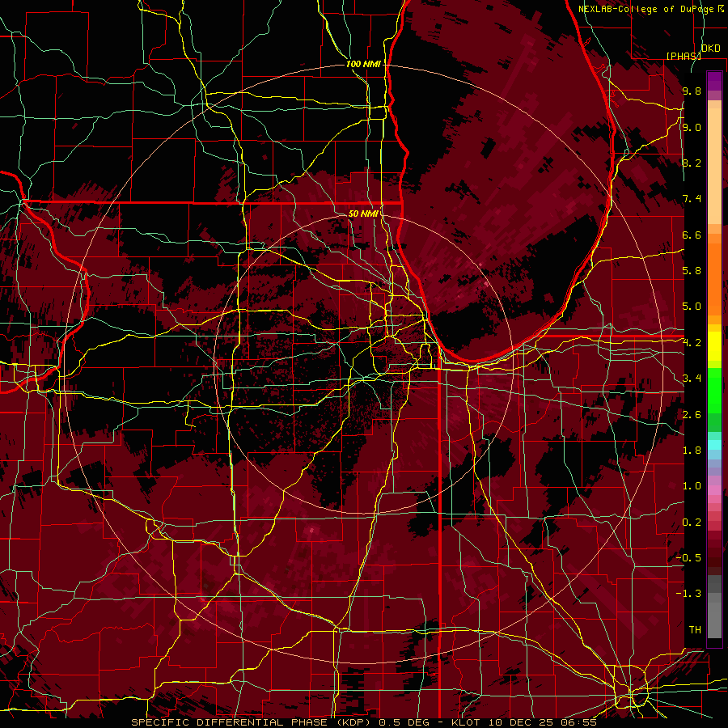Click the 1.0 scale value label
The height and width of the screenshot is (728, 728).
click(692, 486)
